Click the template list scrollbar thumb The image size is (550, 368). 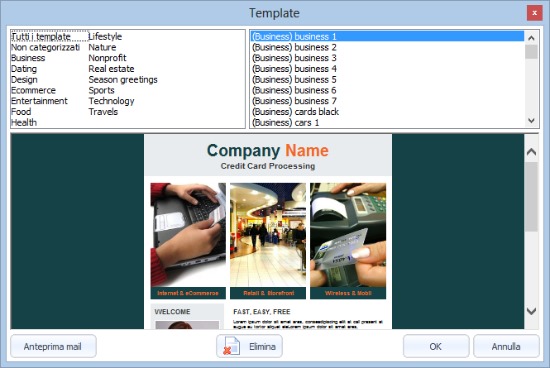click(x=531, y=52)
